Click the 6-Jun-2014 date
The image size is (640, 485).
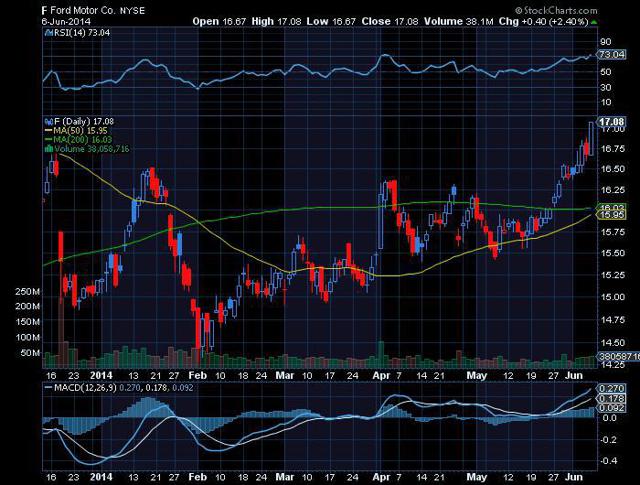[x=66, y=22]
